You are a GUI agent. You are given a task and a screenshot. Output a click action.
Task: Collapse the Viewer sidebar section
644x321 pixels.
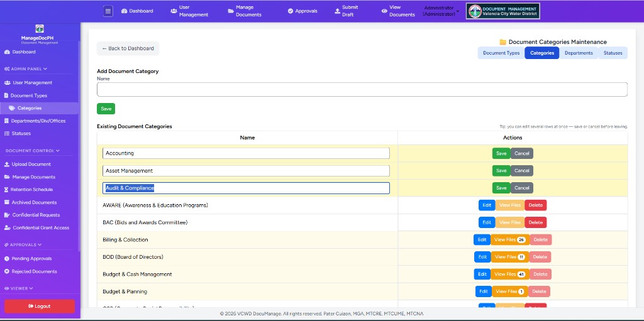(x=18, y=288)
